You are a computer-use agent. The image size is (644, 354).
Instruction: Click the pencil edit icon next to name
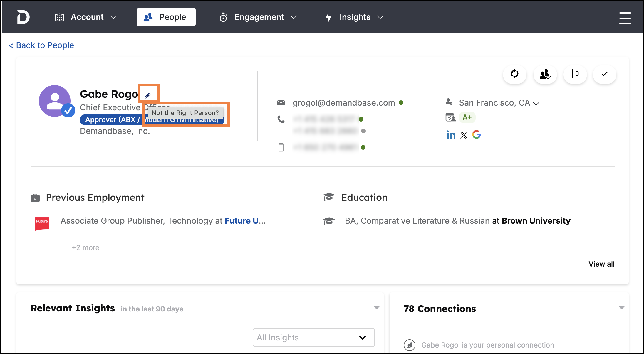147,95
